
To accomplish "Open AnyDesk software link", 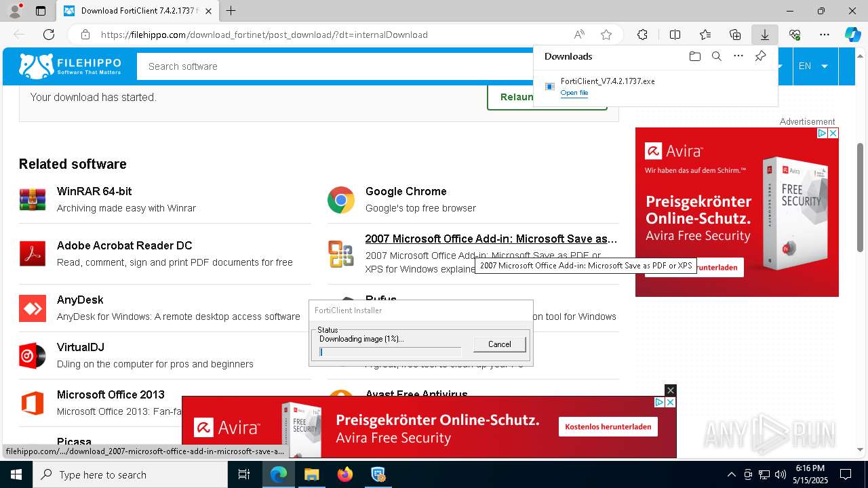I will 80,300.
